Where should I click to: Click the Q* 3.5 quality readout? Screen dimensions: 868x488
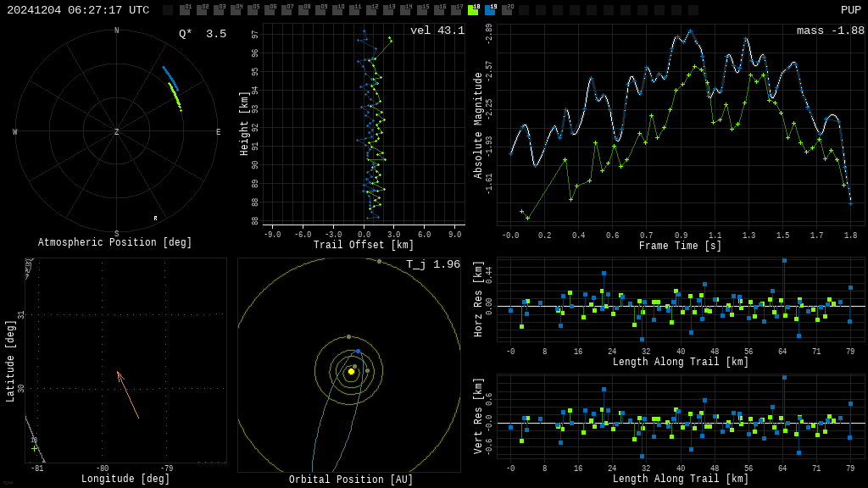(x=203, y=34)
